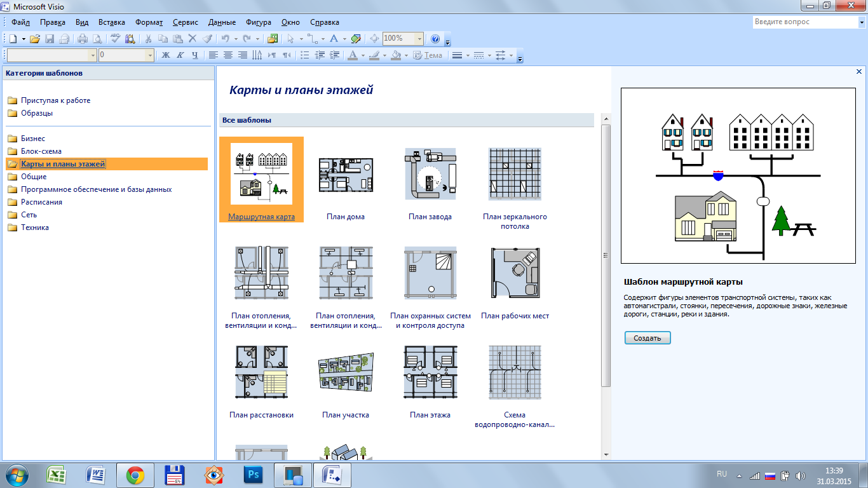The width and height of the screenshot is (868, 488).
Task: Close the template preview pane X
Action: click(x=859, y=71)
